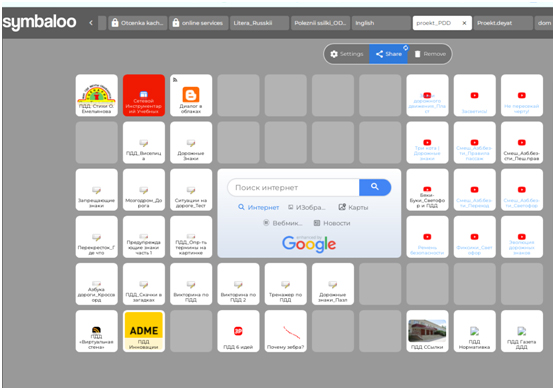
Task: Play the Смеш_Азб.без-ти_Переход video tile
Action: click(475, 190)
